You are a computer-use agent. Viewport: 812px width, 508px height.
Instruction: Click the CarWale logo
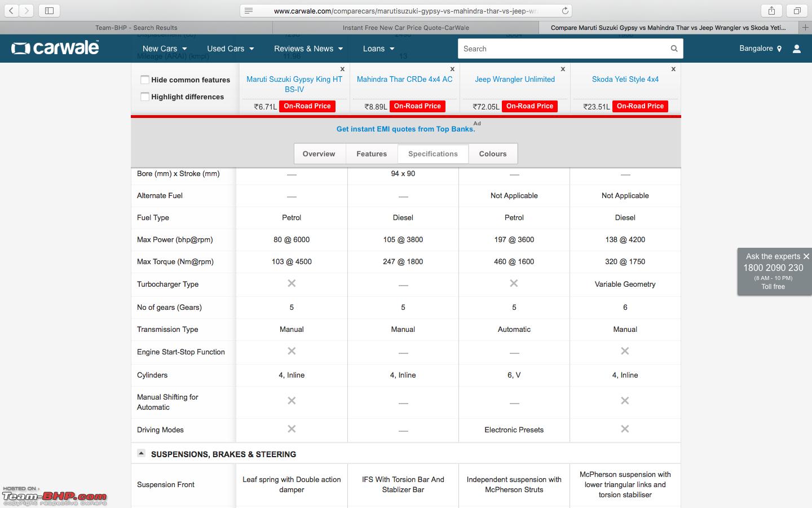click(55, 48)
